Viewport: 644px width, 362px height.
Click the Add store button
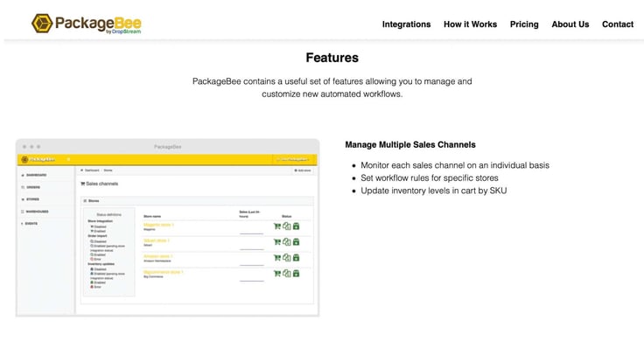[x=303, y=171]
